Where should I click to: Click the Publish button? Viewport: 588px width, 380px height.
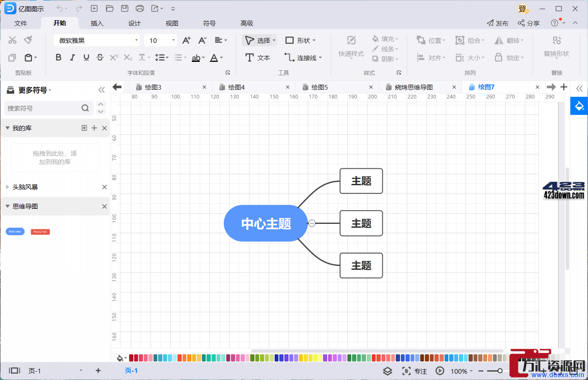click(498, 23)
